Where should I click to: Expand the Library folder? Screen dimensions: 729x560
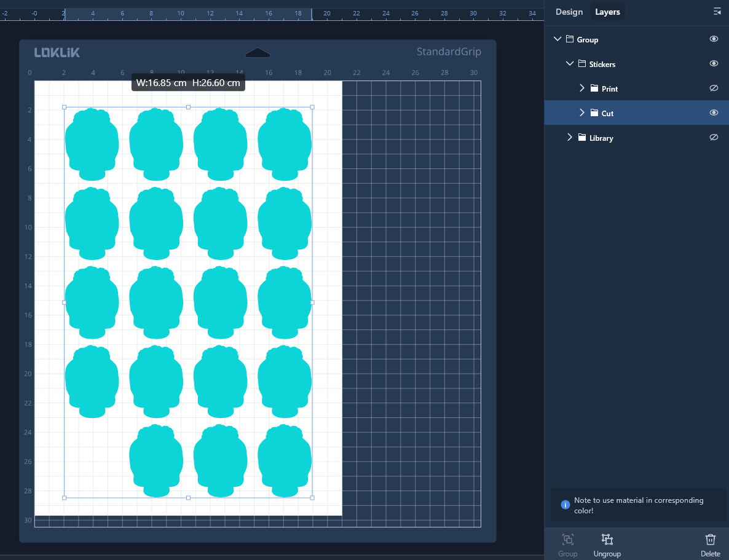click(x=570, y=138)
